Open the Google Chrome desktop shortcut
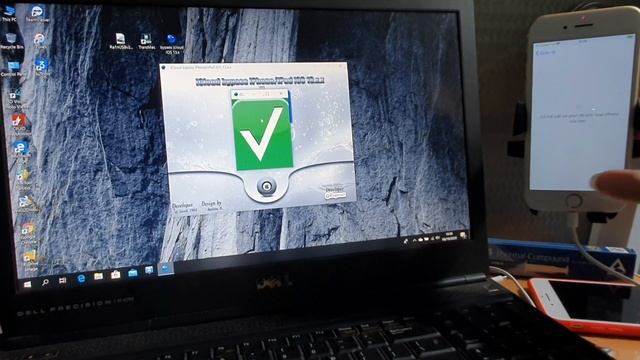This screenshot has height=360, width=640. (28, 234)
